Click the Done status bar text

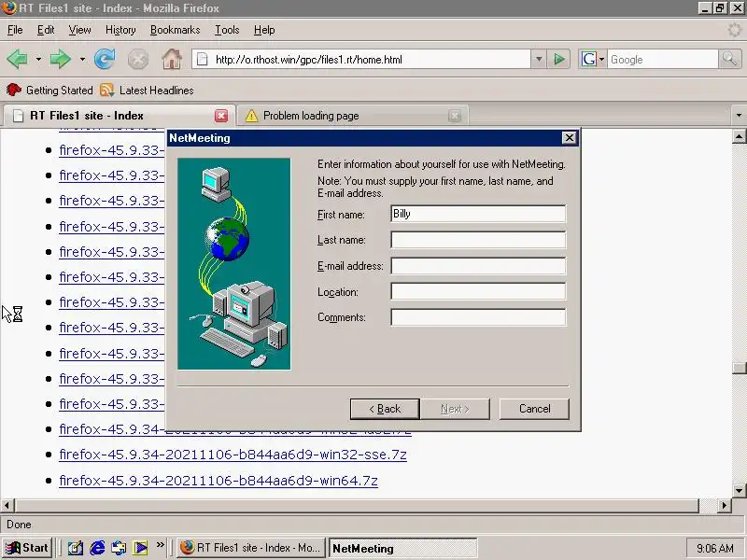click(19, 525)
